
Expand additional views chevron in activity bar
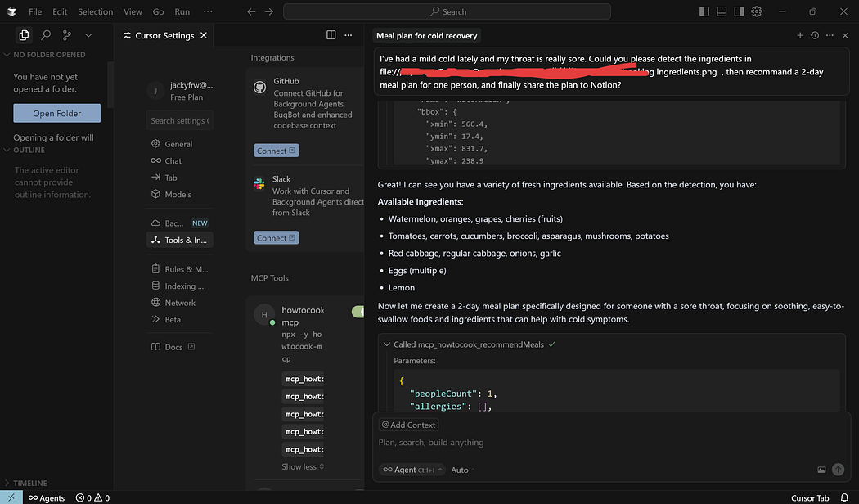(x=88, y=35)
